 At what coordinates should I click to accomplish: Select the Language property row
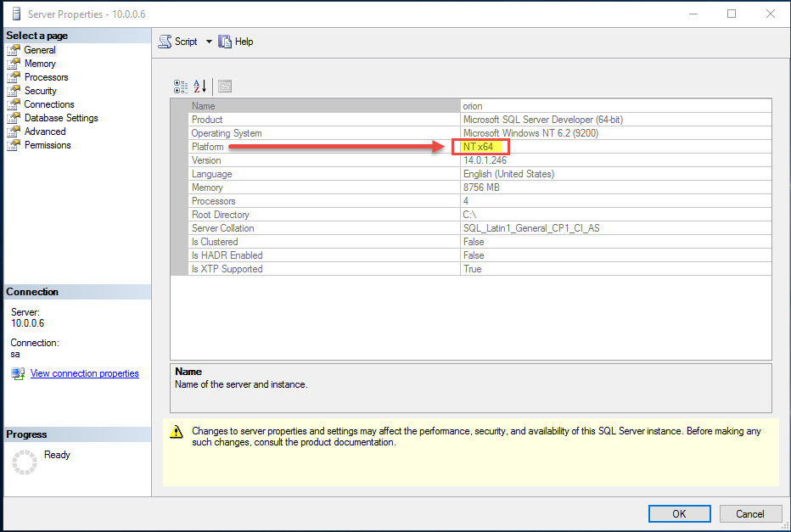pyautogui.click(x=480, y=174)
